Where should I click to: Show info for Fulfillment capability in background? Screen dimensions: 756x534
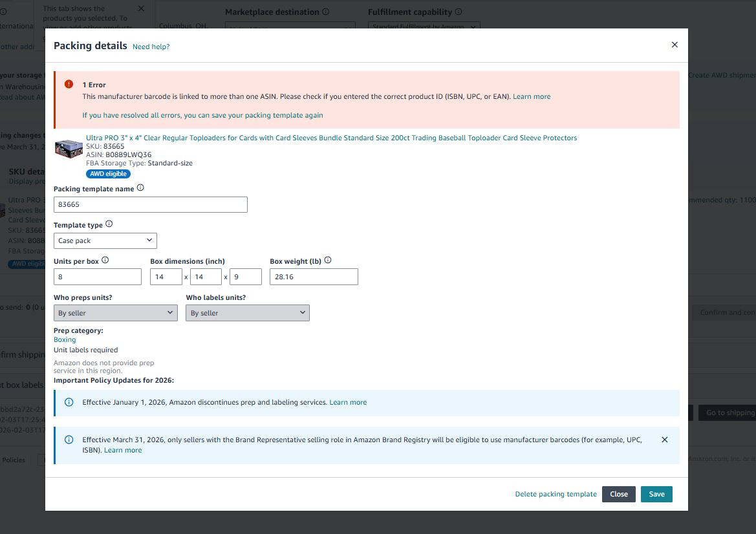pos(459,12)
